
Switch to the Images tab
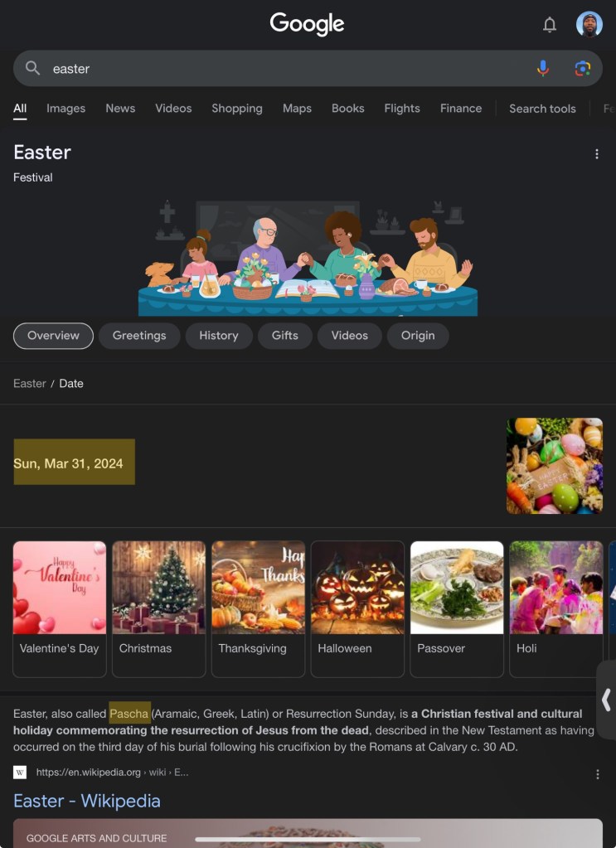click(x=66, y=108)
